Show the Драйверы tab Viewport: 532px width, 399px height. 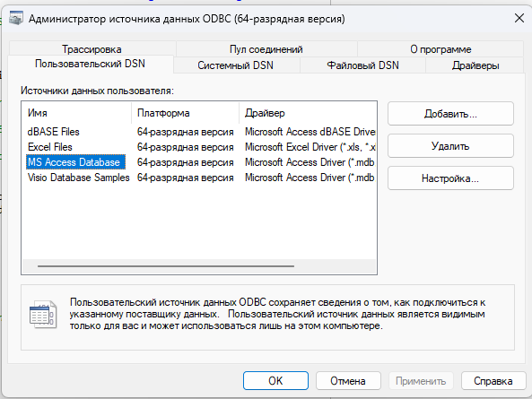click(x=475, y=65)
